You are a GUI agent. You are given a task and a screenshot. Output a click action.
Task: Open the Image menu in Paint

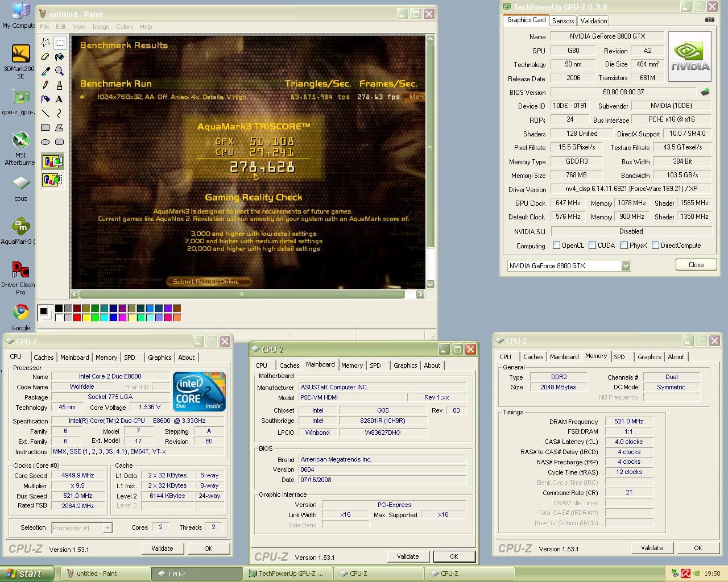pos(101,27)
